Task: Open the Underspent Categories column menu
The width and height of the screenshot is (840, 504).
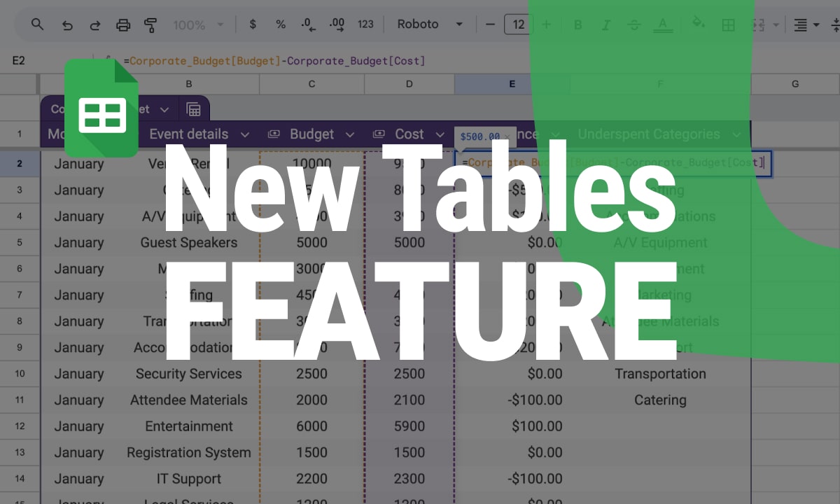Action: pyautogui.click(x=736, y=134)
